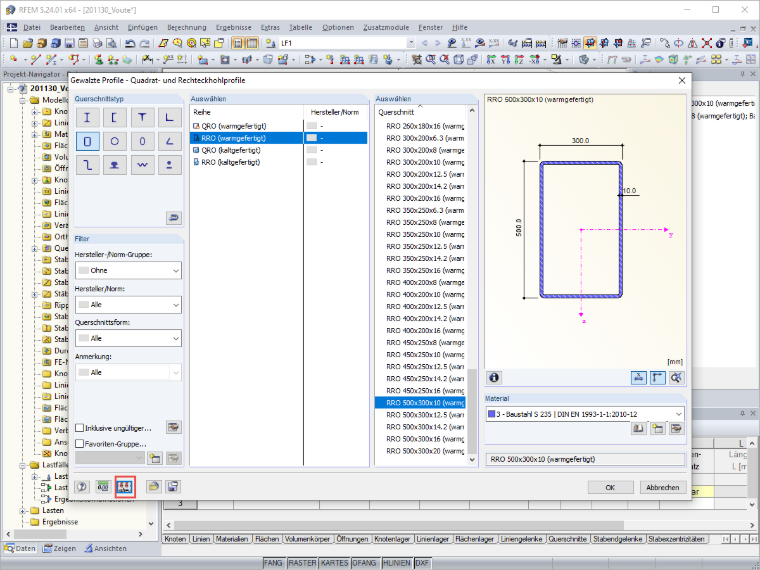Toggle HLINIEN in status bar
760x570 pixels.
(x=396, y=563)
